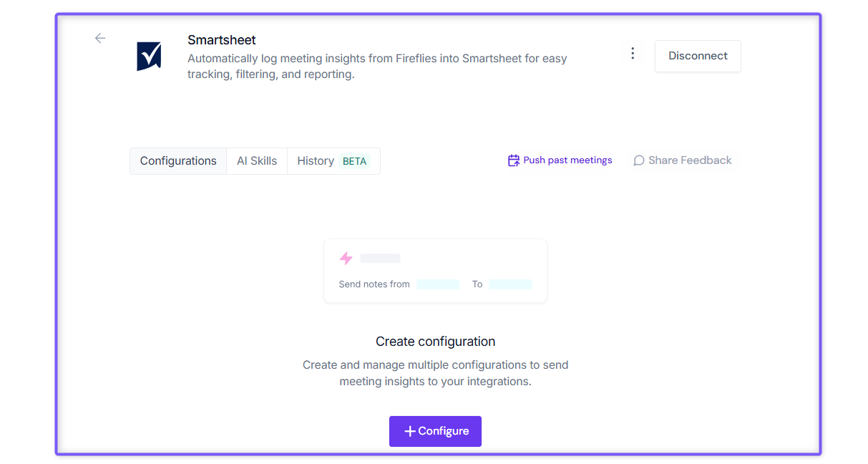Click the Smartsheet checkmark logo
This screenshot has height=464, width=868.
150,56
